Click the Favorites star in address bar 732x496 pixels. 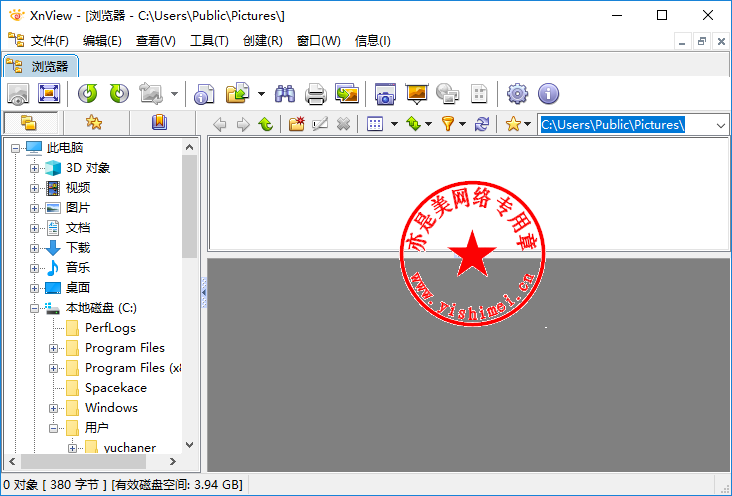pyautogui.click(x=513, y=124)
